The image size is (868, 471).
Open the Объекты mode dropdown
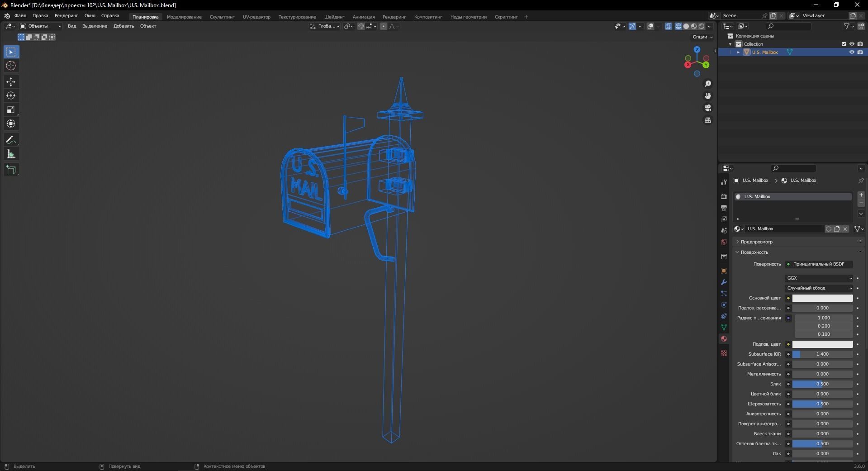pos(41,26)
